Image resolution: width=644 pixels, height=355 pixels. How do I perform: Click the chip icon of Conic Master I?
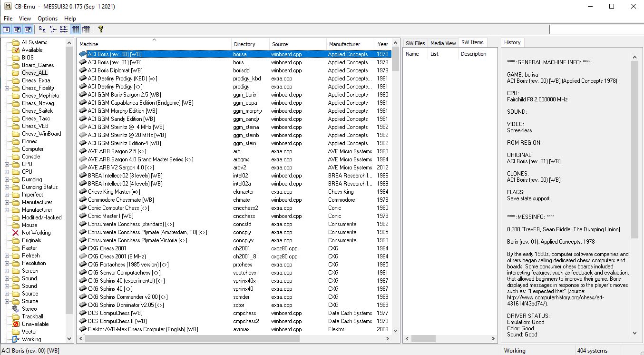pyautogui.click(x=83, y=216)
